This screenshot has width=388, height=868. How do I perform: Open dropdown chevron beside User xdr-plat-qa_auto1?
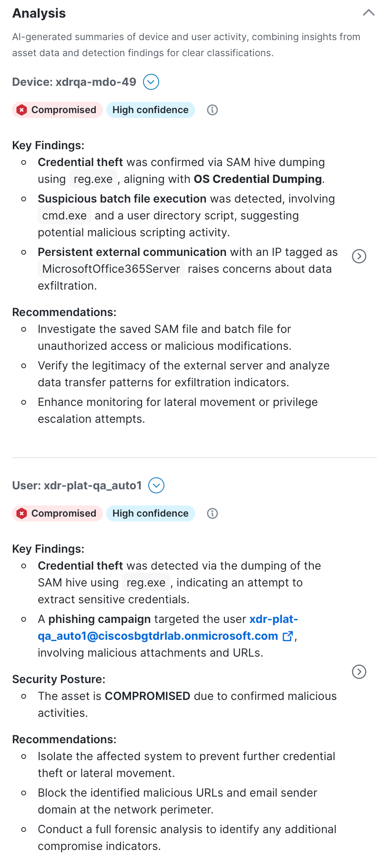[156, 485]
